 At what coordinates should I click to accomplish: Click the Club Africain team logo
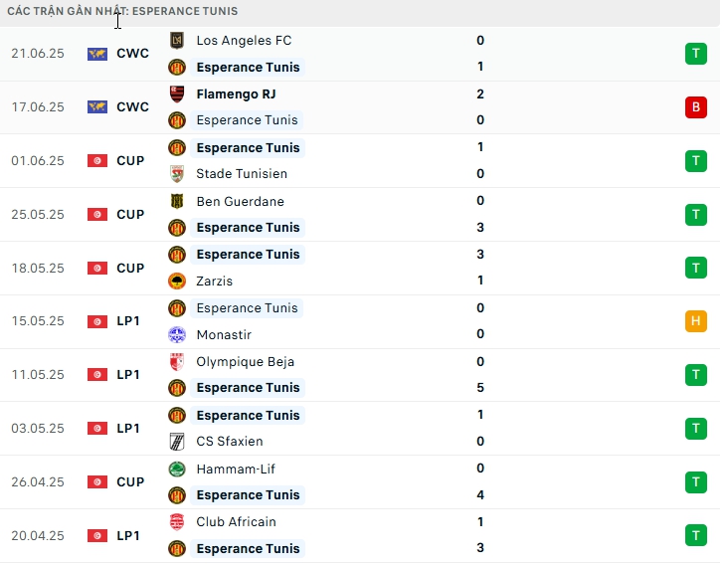click(x=177, y=522)
